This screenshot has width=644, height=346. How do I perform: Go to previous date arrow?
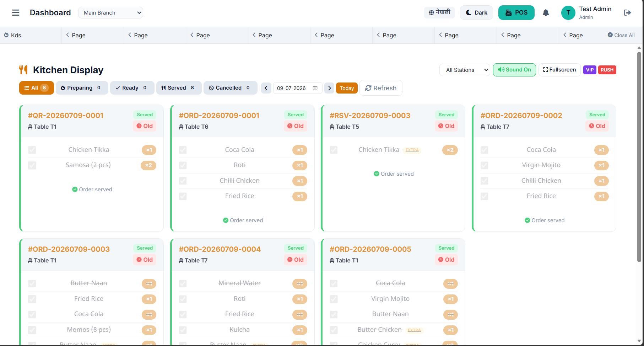[x=266, y=88]
